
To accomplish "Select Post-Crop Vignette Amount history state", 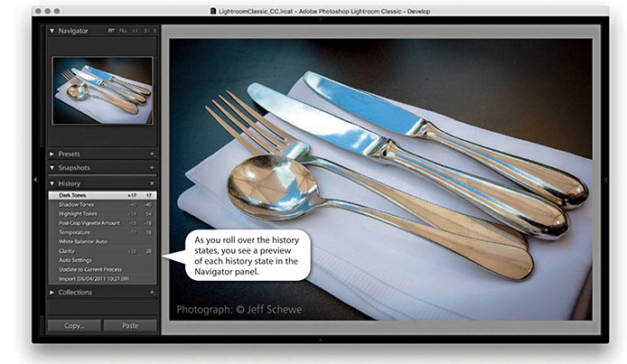I will [102, 223].
